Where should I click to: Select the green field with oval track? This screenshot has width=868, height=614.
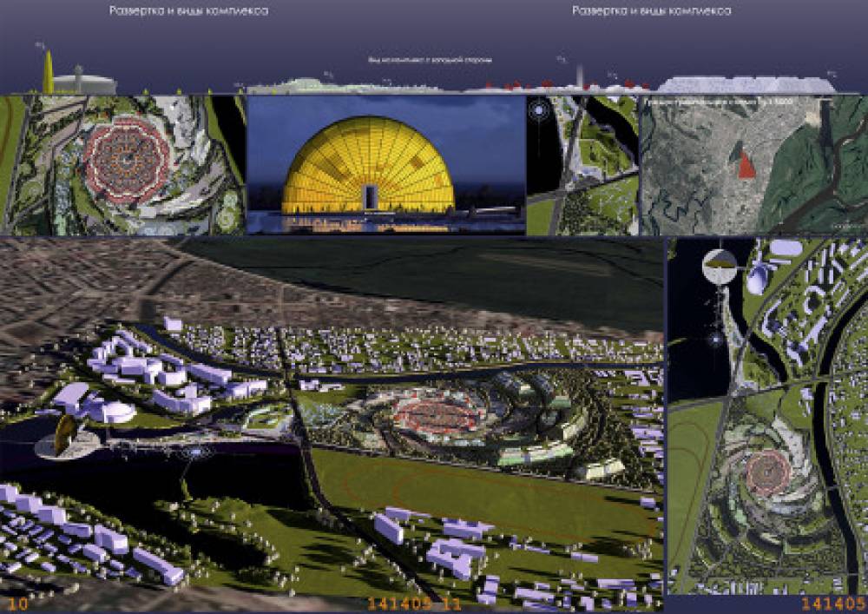click(x=486, y=499)
